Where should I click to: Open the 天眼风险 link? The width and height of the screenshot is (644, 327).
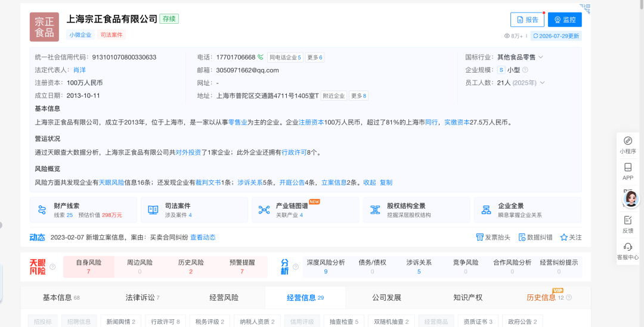point(112,183)
